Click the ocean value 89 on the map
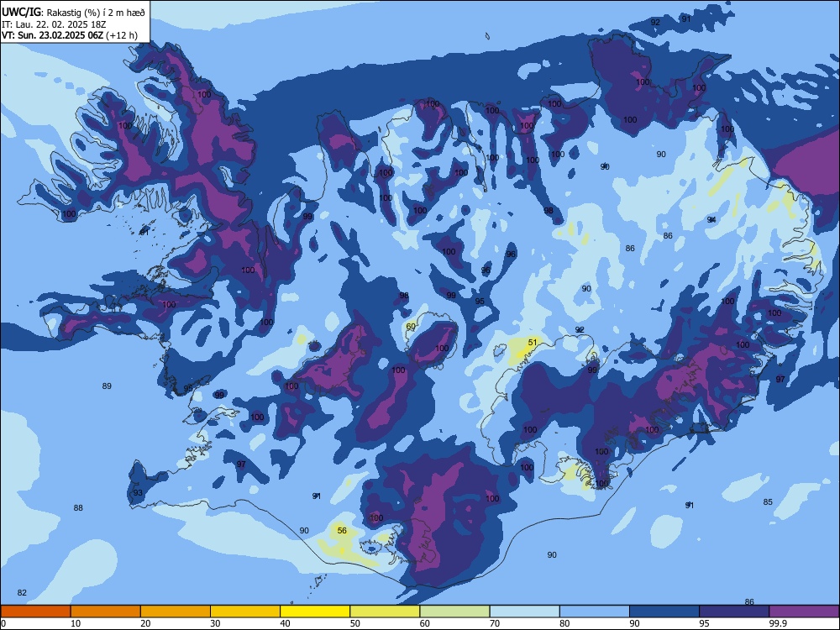This screenshot has height=630, width=840. coord(107,386)
